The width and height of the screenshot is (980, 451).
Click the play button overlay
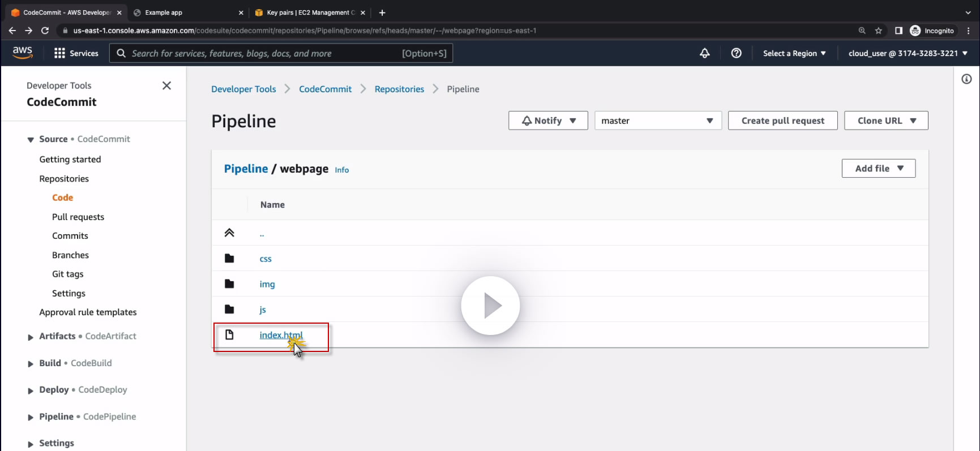pyautogui.click(x=490, y=306)
